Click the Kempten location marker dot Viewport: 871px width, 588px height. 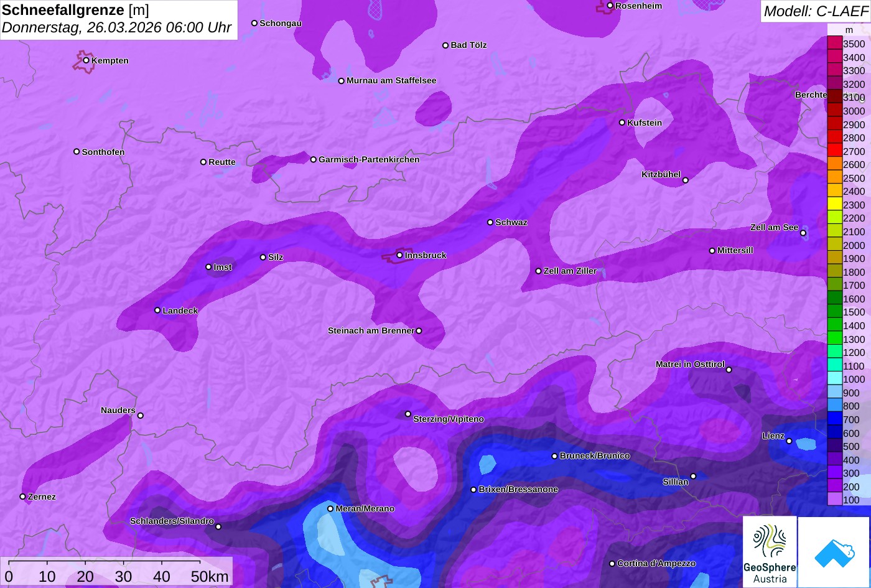point(86,60)
